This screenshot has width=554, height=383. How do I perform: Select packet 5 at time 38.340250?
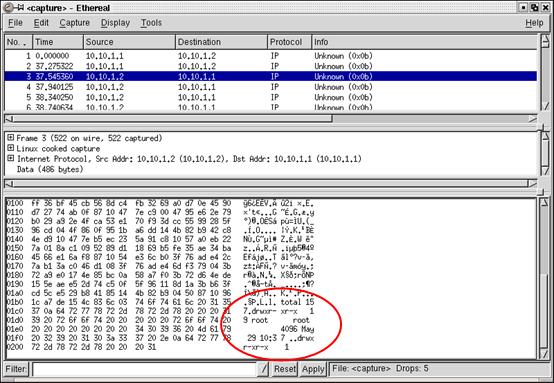pos(271,97)
